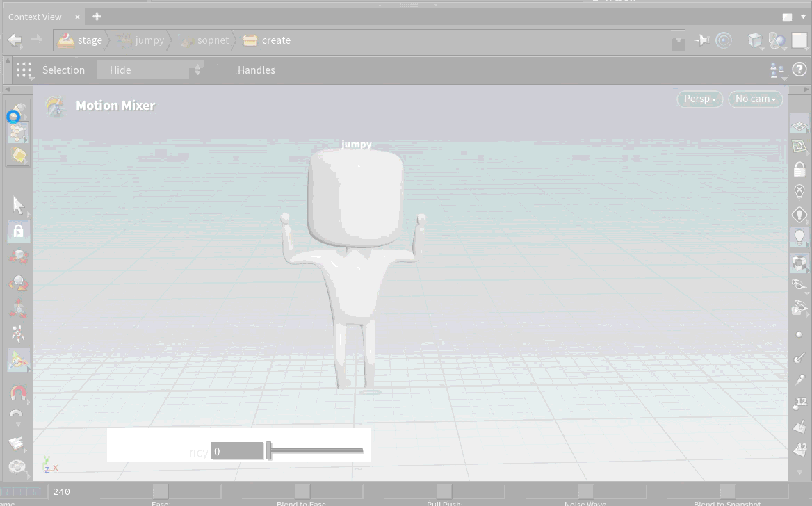The width and height of the screenshot is (812, 506).
Task: Open the construction plane tool
Action: 17,444
